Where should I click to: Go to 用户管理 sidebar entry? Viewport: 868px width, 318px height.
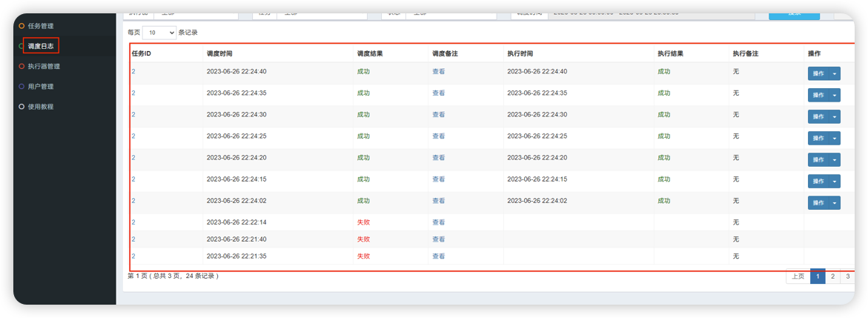click(41, 87)
